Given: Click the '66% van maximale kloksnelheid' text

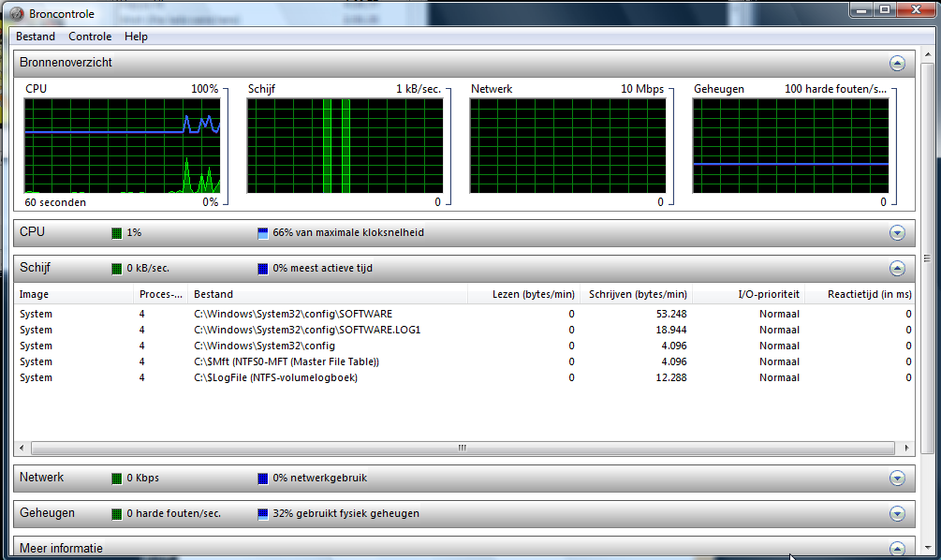Looking at the screenshot, I should click(x=348, y=233).
